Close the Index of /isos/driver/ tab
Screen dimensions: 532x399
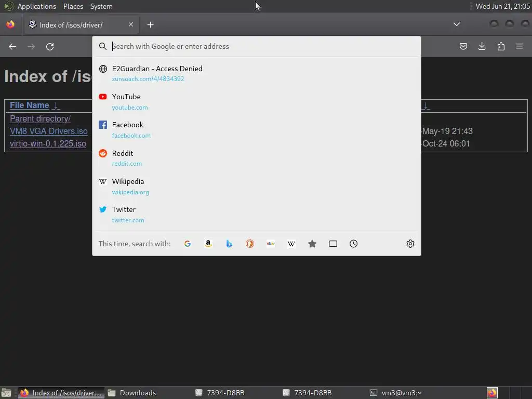point(131,24)
